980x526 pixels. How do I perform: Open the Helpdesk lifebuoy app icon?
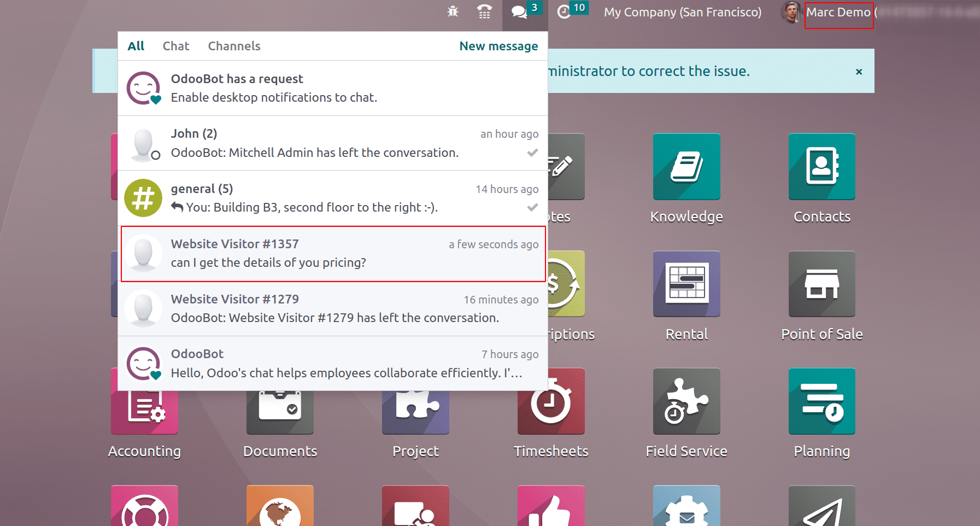[x=144, y=506]
